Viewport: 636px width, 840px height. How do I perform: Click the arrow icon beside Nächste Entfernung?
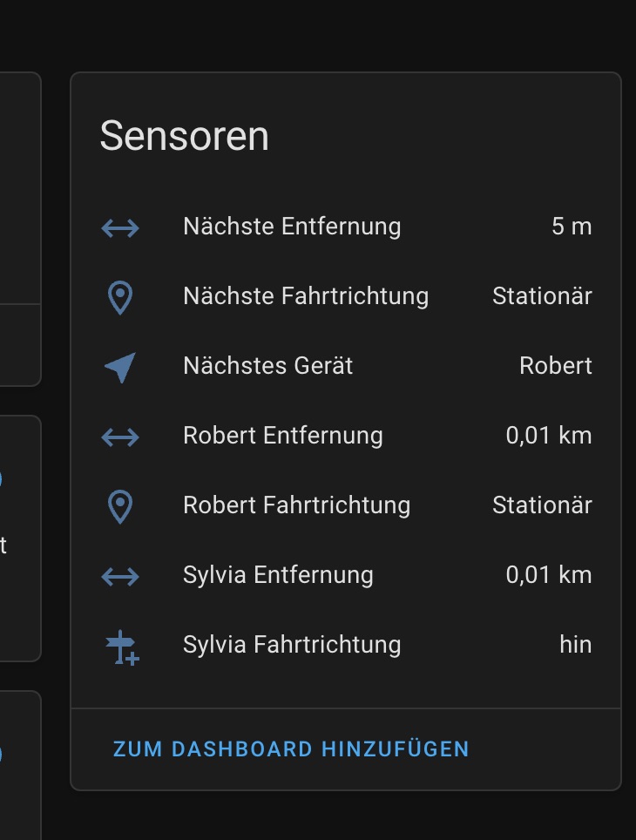[120, 227]
